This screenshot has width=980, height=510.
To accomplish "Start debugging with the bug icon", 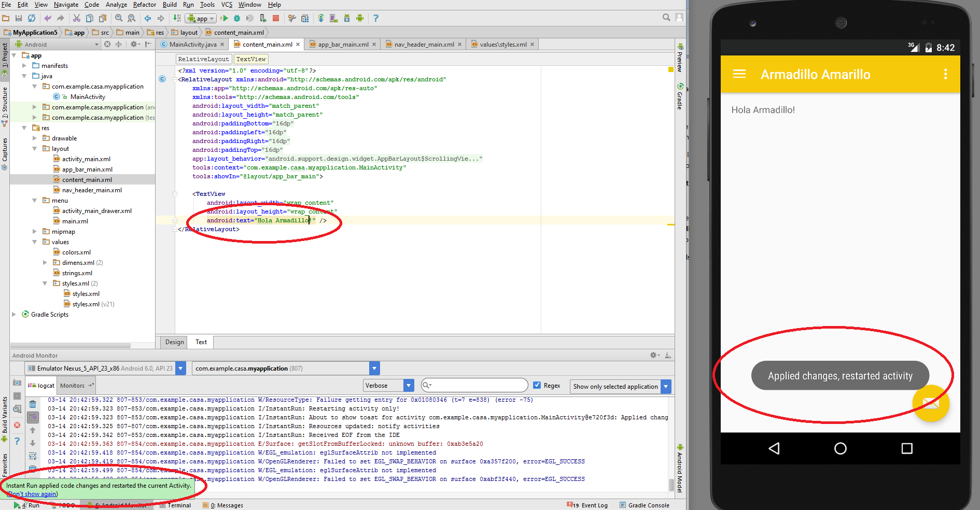I will click(x=237, y=18).
